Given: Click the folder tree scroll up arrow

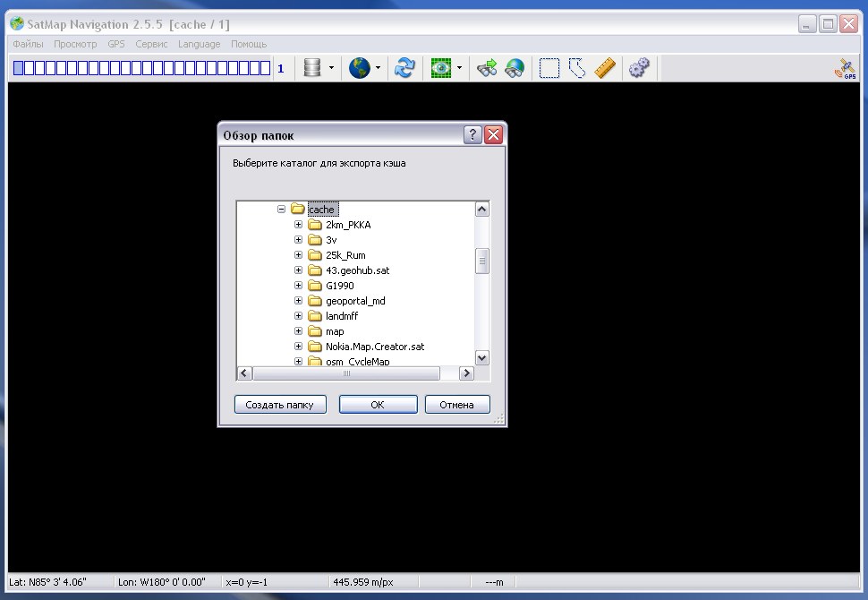Looking at the screenshot, I should pos(482,209).
